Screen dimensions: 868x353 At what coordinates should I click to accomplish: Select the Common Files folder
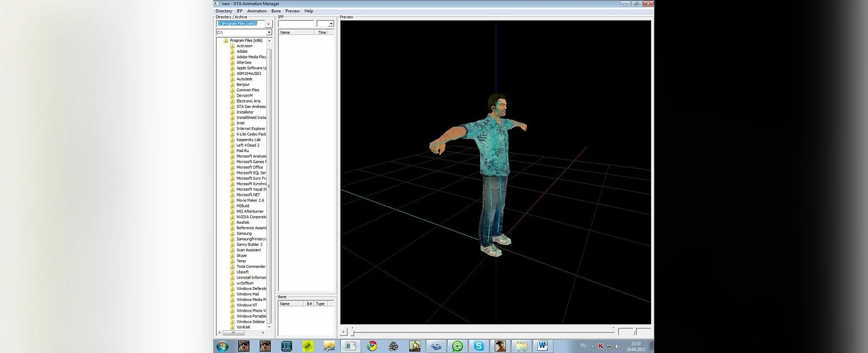248,90
